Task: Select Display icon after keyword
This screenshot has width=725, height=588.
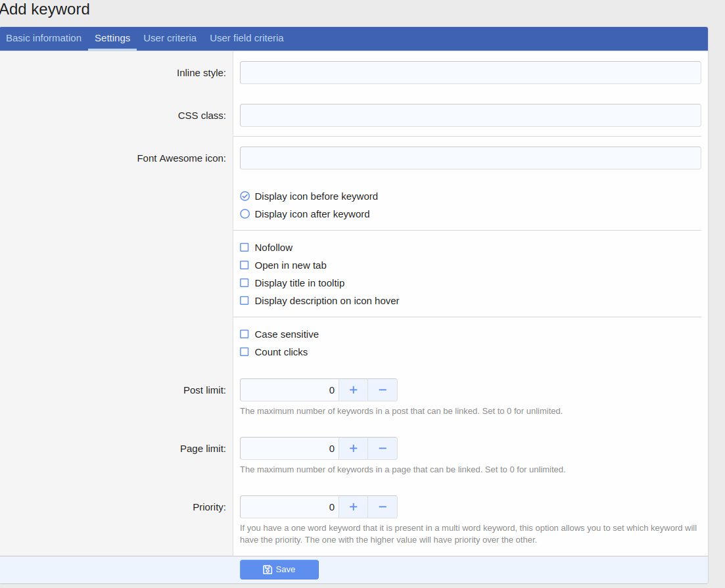Action: click(245, 214)
